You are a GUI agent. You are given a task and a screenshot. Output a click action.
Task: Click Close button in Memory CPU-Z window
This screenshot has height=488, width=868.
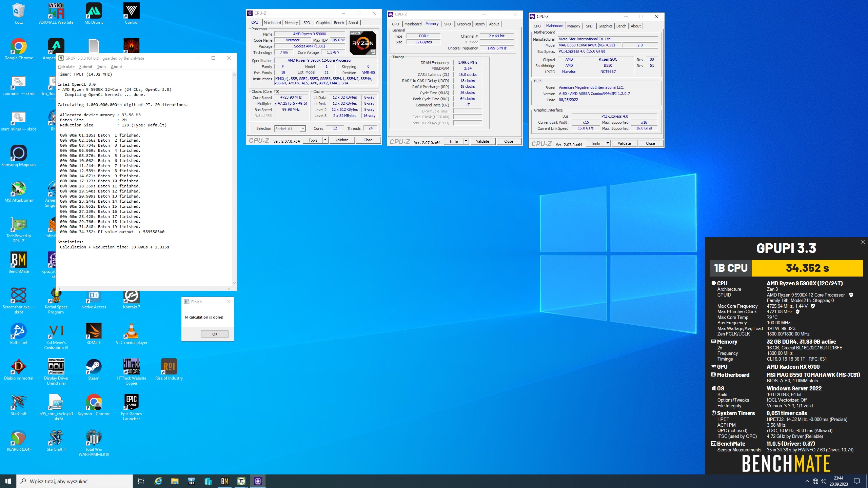pos(508,141)
